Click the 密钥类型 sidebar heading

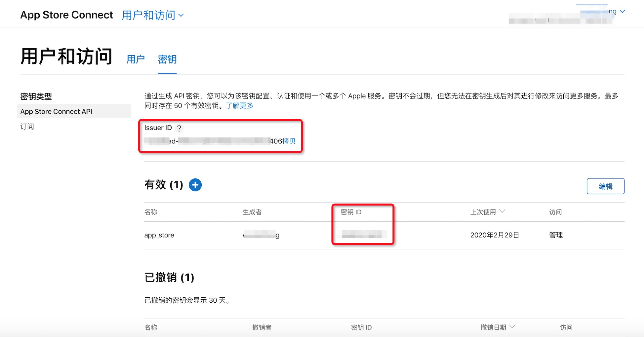click(x=36, y=96)
